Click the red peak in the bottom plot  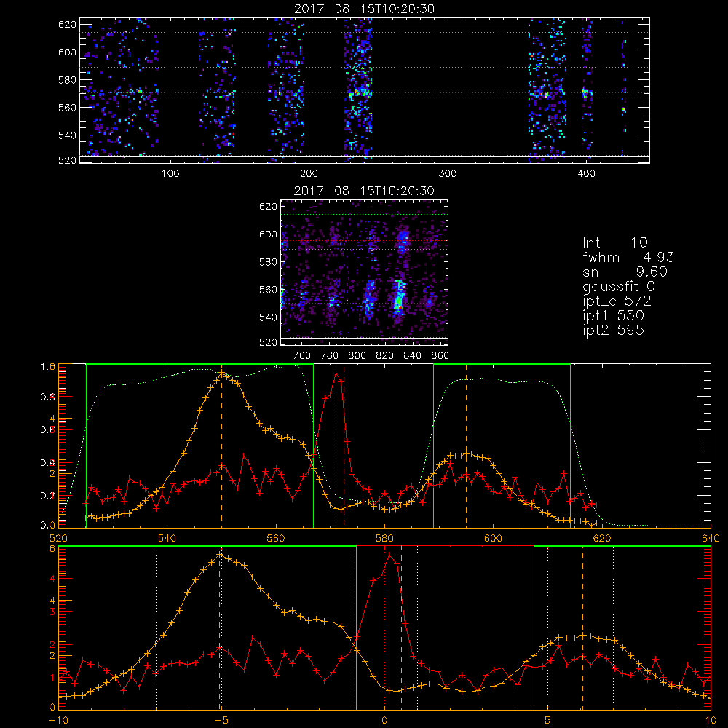[x=389, y=555]
